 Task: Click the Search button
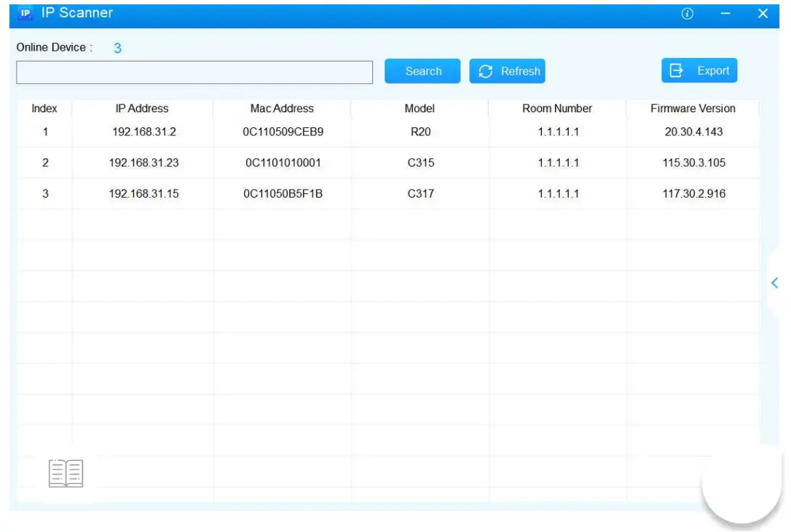point(422,71)
